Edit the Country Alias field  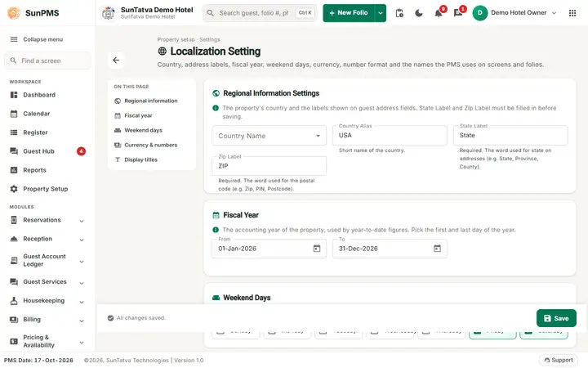tap(390, 135)
